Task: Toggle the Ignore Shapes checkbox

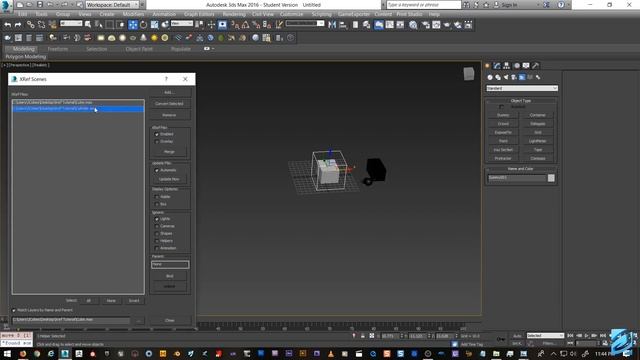Action: pyautogui.click(x=157, y=234)
